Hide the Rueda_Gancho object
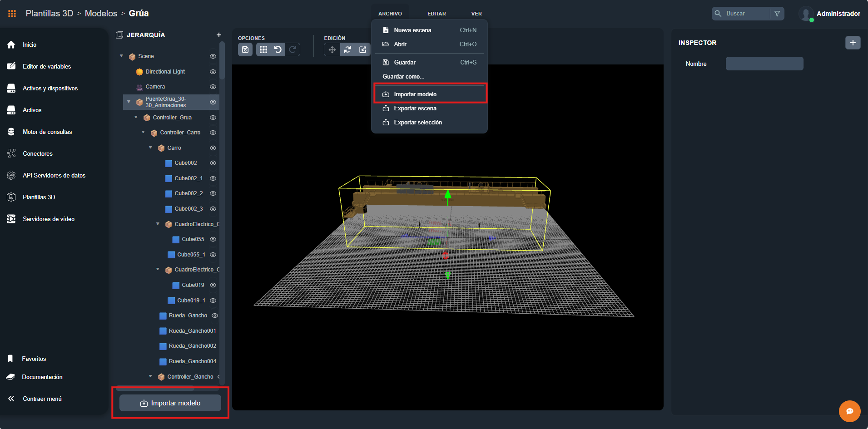This screenshot has height=429, width=868. pyautogui.click(x=215, y=316)
